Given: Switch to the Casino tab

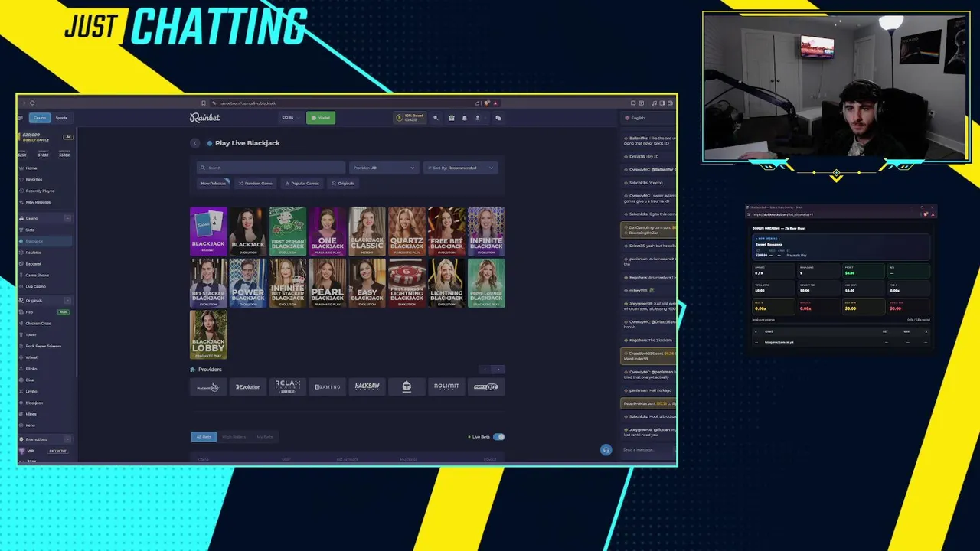Looking at the screenshot, I should (40, 118).
